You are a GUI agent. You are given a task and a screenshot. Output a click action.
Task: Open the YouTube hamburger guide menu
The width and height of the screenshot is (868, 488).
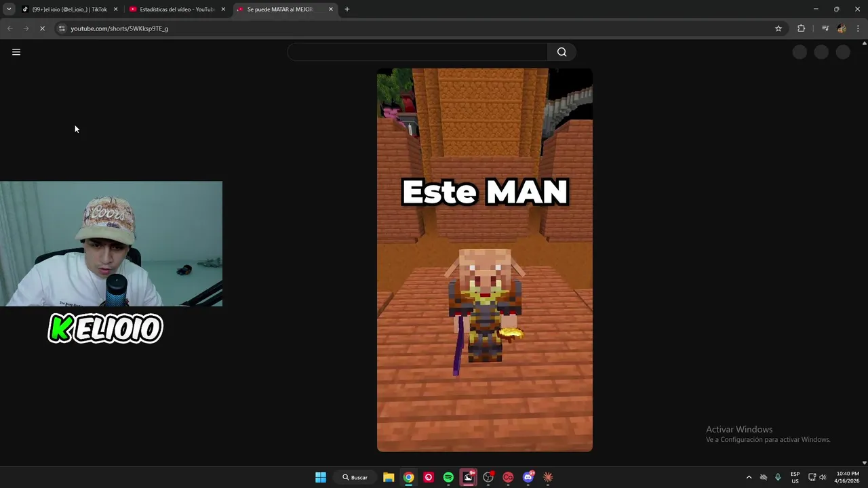coord(16,52)
